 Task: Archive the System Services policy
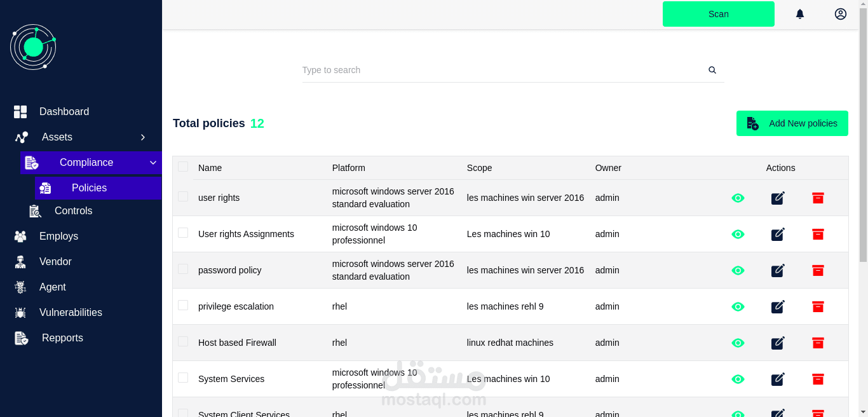(818, 379)
